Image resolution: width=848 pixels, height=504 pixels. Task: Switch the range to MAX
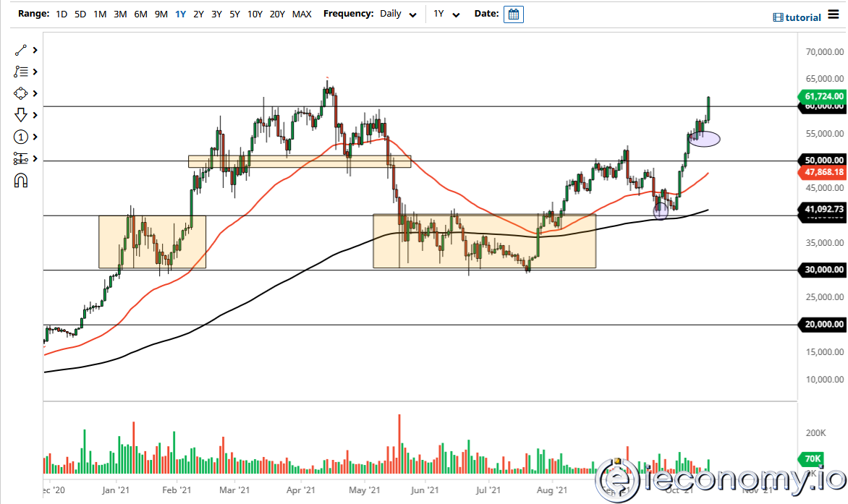point(301,13)
